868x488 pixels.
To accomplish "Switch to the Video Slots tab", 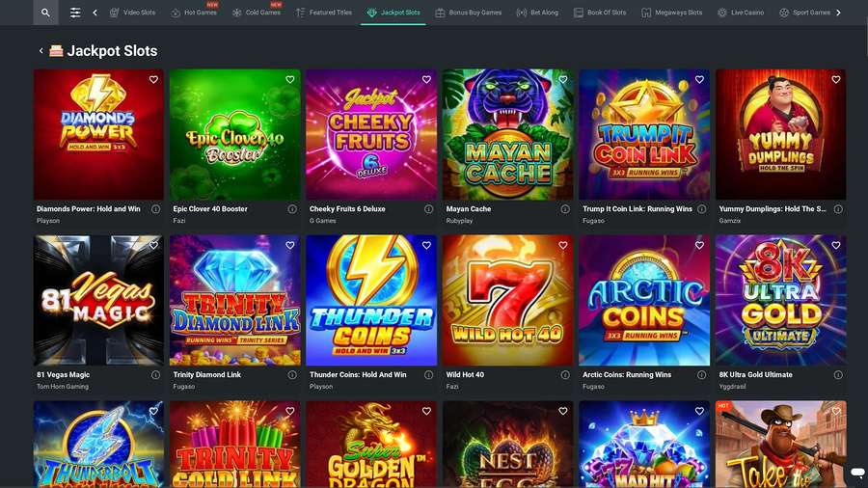I will [x=132, y=13].
